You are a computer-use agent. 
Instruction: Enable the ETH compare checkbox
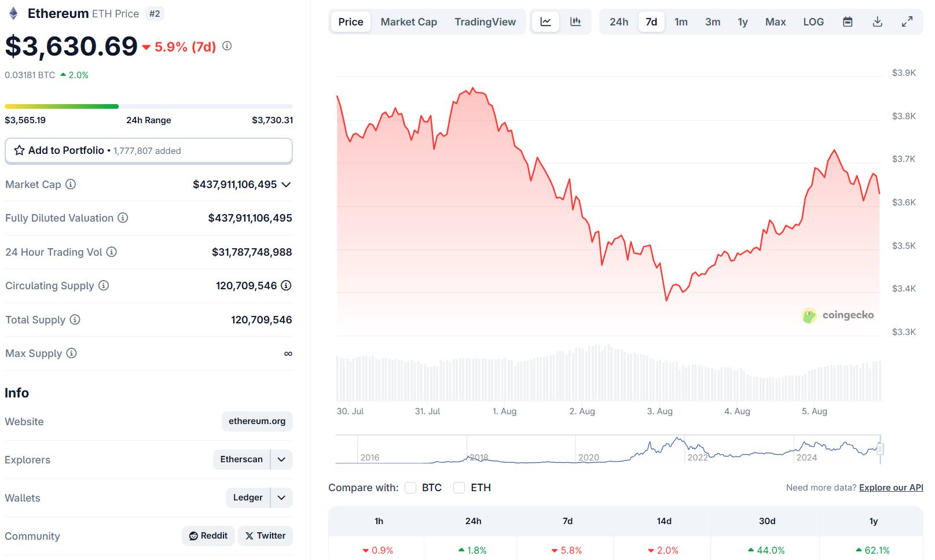click(459, 488)
